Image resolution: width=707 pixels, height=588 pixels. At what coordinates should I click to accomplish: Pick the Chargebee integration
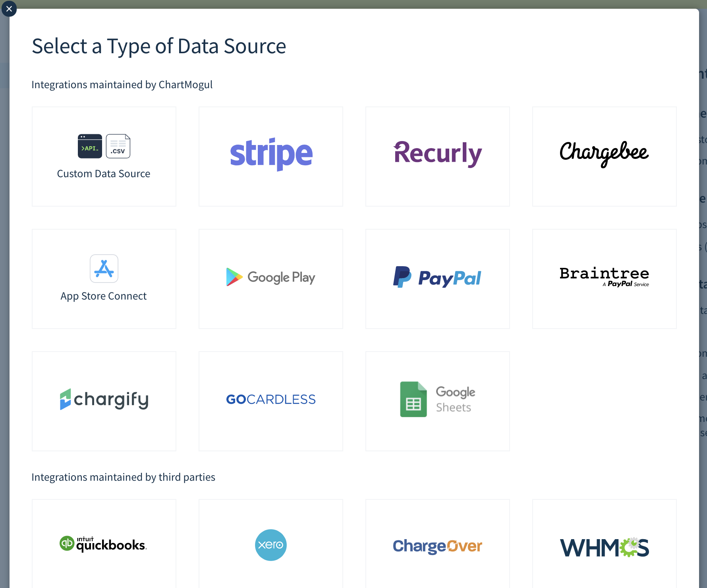pos(605,157)
